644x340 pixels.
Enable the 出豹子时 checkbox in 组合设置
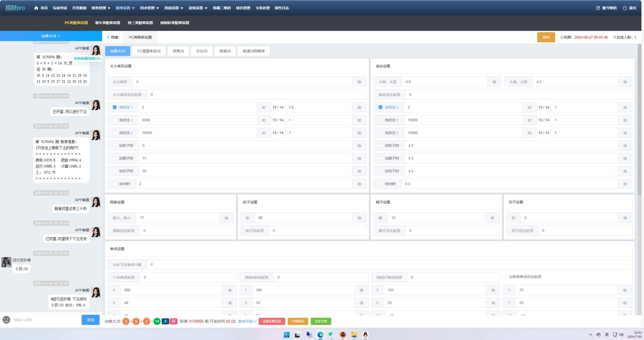point(380,145)
